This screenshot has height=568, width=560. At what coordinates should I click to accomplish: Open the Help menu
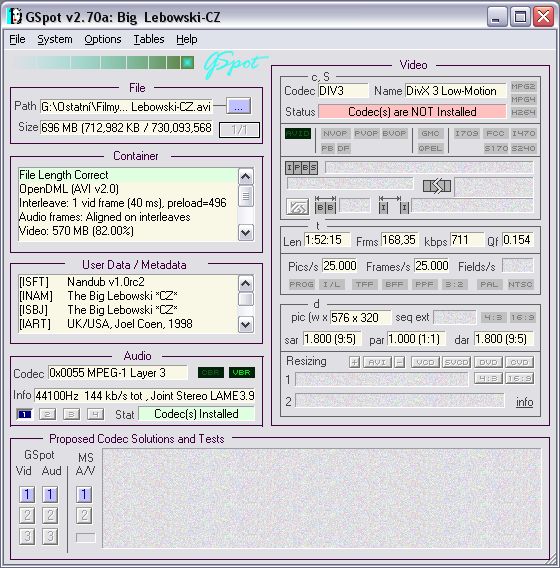point(187,39)
